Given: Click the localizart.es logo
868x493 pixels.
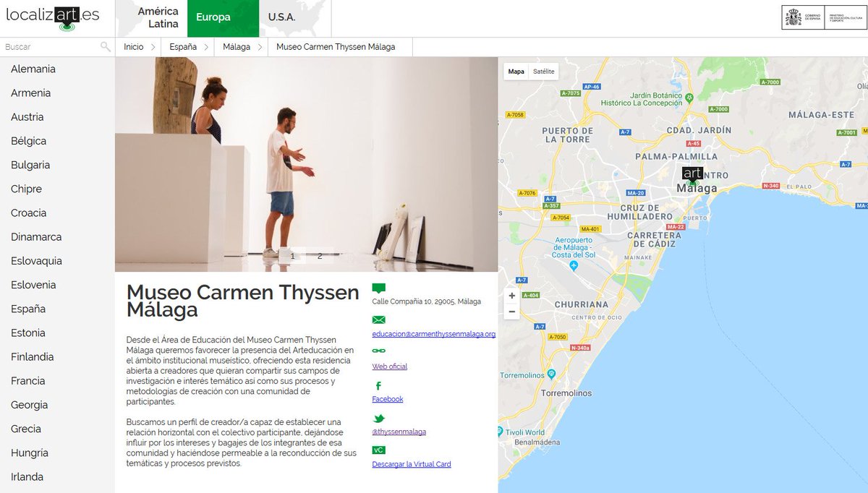Looking at the screenshot, I should pos(53,18).
